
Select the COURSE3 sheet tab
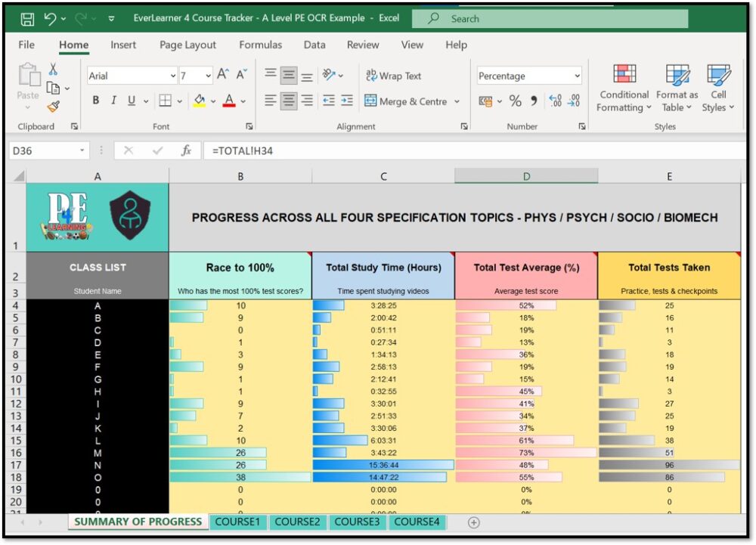point(357,522)
